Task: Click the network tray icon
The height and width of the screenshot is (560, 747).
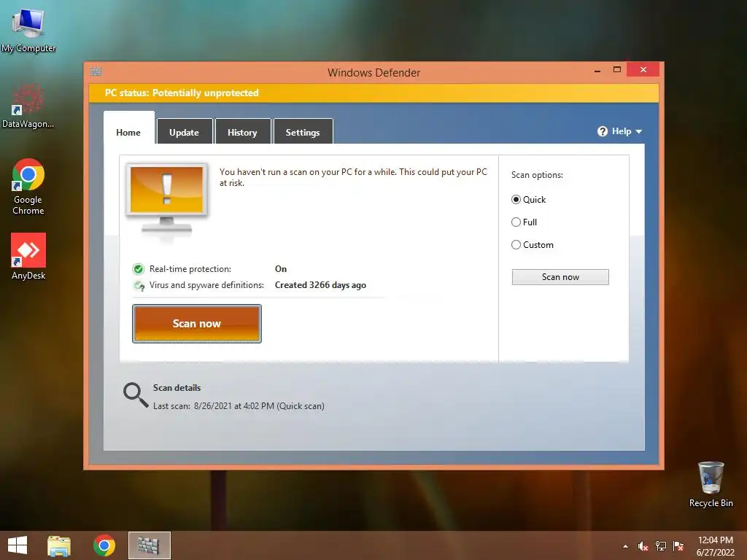Action: (x=661, y=546)
